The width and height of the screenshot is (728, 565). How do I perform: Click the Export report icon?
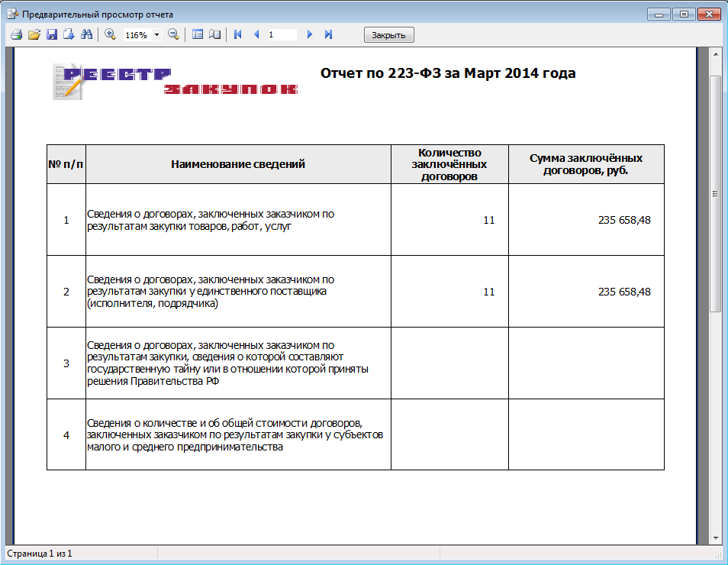point(69,35)
